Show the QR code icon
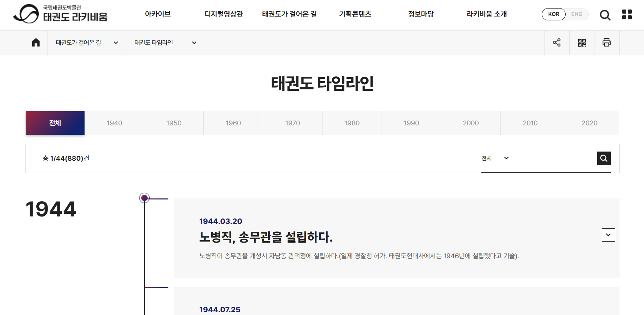Viewport: 644px width, 315px height. pyautogui.click(x=582, y=42)
